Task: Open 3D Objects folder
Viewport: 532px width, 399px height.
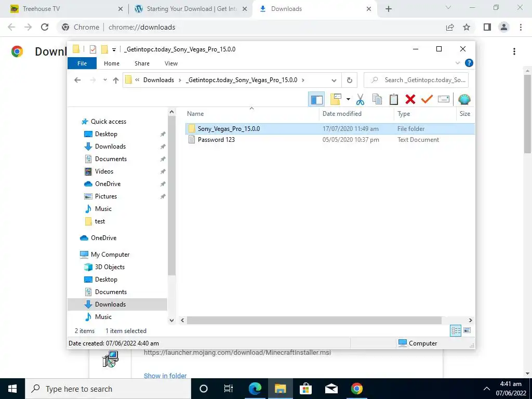Action: pyautogui.click(x=110, y=267)
